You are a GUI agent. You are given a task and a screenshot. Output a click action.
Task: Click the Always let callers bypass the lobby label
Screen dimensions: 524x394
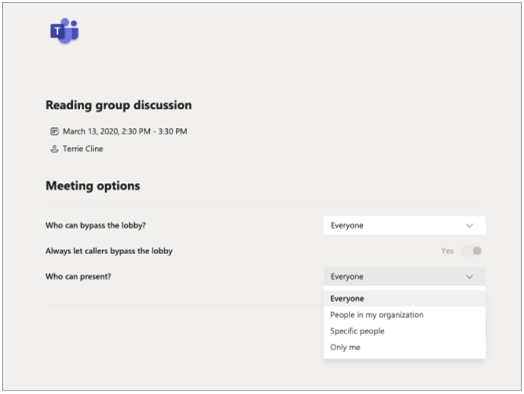pos(109,251)
